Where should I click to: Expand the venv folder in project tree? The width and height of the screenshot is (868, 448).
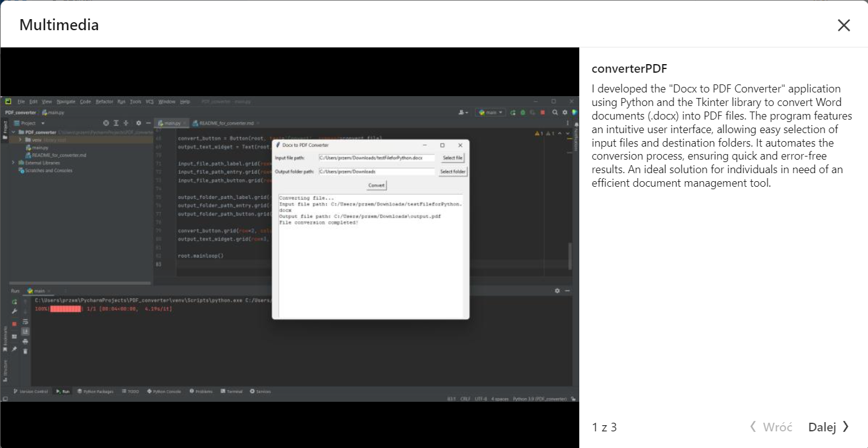(20, 140)
